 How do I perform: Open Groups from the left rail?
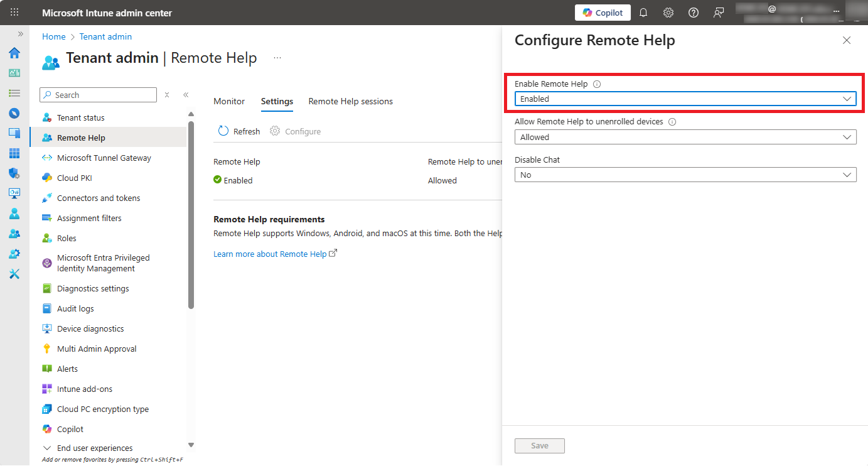14,234
